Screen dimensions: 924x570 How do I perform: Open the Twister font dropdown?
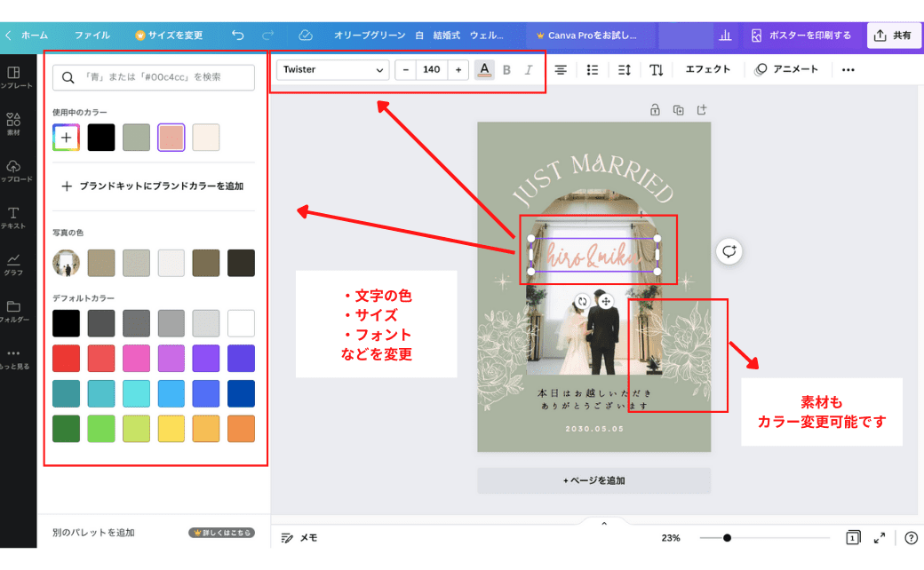333,69
